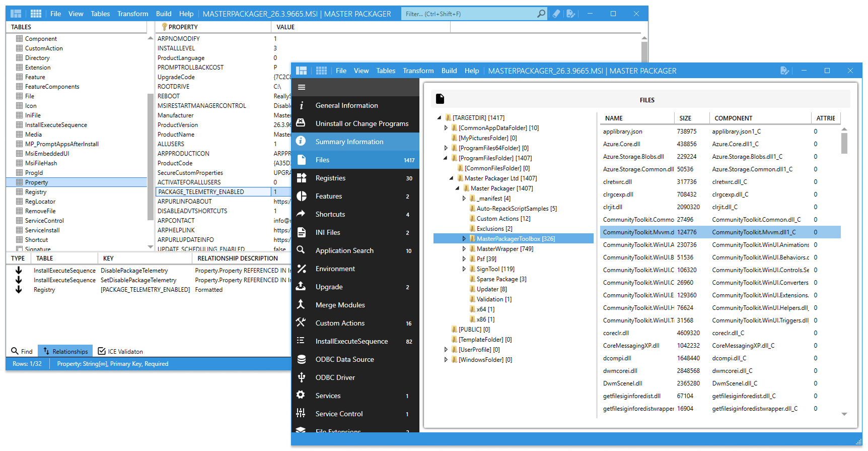Collapse the [ProgramFilesFolder] tree node

point(446,158)
